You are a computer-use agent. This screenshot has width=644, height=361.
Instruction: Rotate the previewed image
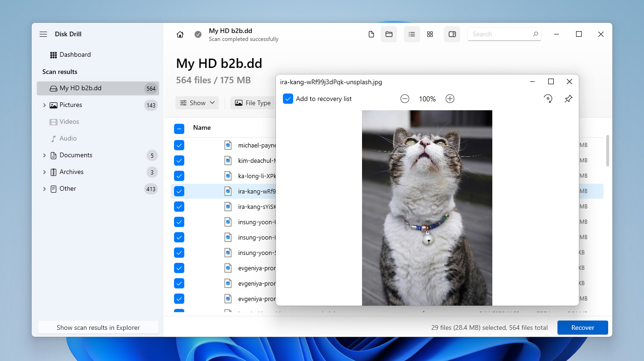[548, 99]
